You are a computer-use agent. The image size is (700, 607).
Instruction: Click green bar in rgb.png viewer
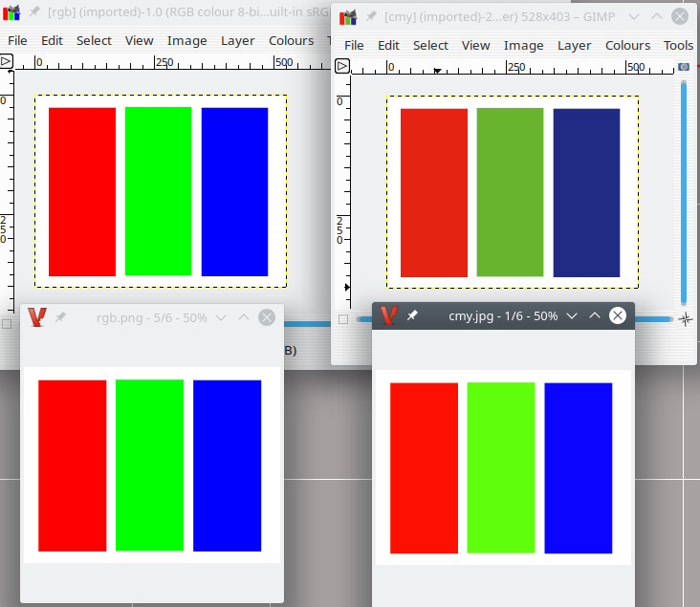click(x=149, y=466)
